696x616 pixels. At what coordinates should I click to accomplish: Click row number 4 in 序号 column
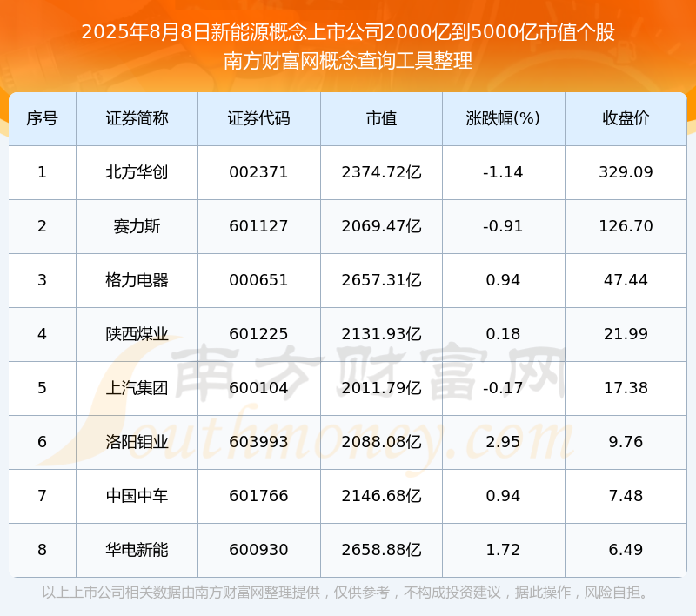[x=42, y=334]
